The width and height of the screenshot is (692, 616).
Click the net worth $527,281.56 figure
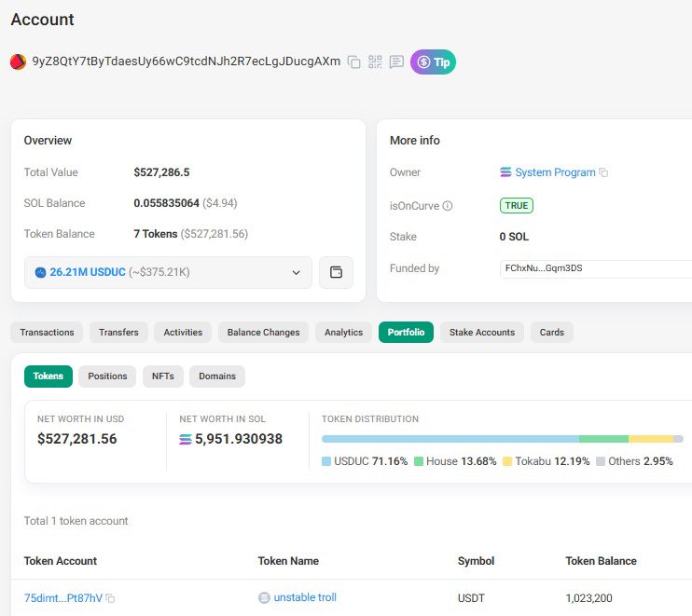[x=77, y=439]
